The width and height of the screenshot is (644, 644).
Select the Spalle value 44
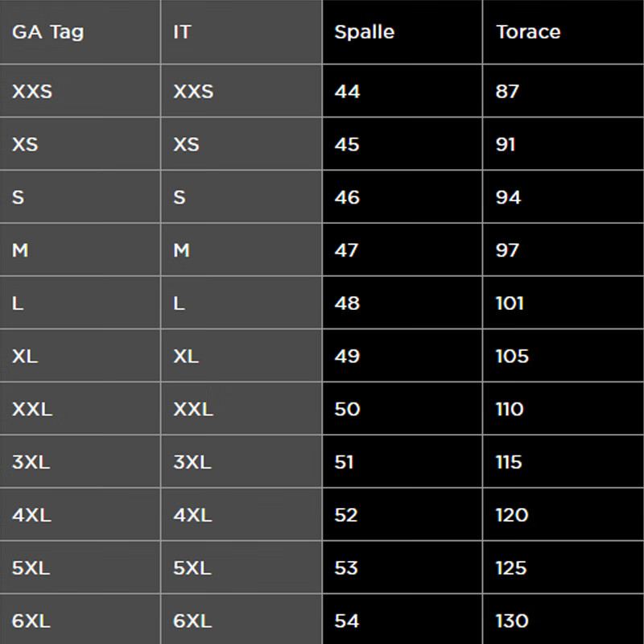pos(347,92)
